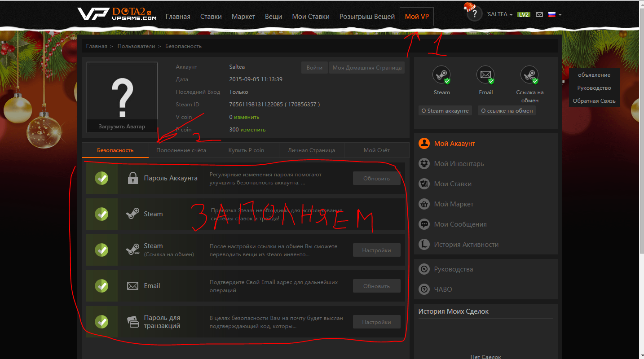644x359 pixels.
Task: Click the Steam status icon in right panel
Action: 441,75
